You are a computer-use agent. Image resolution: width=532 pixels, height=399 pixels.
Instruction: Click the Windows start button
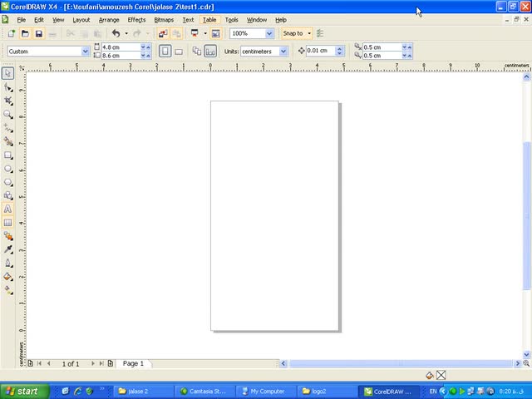(x=25, y=392)
